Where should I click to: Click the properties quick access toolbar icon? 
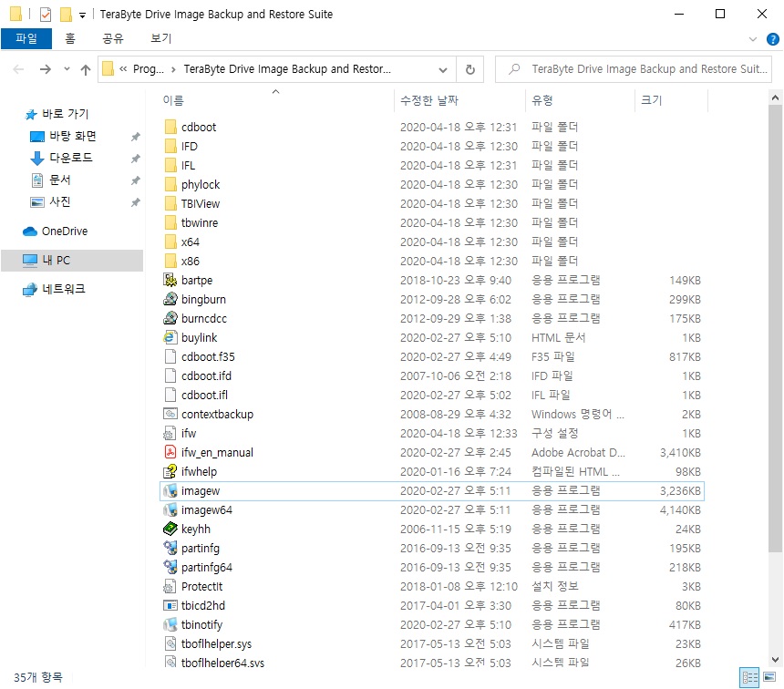[x=46, y=15]
